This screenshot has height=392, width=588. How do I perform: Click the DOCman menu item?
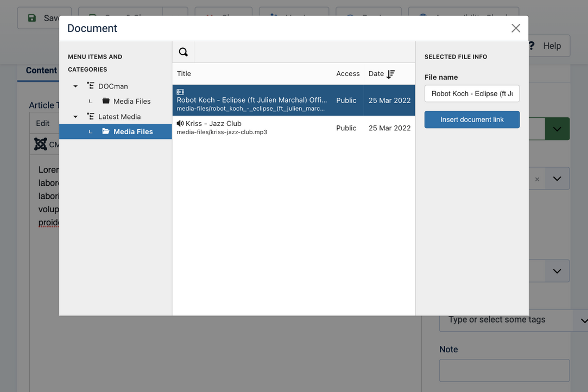pos(113,86)
